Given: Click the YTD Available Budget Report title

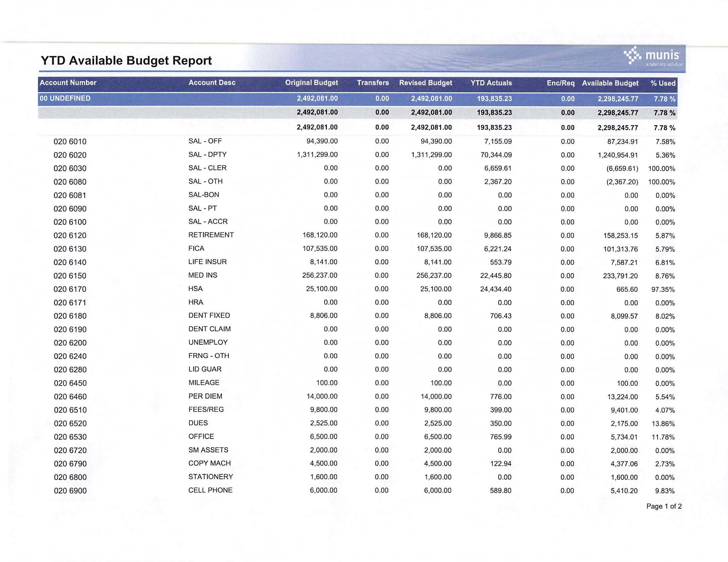Looking at the screenshot, I should pos(126,60).
